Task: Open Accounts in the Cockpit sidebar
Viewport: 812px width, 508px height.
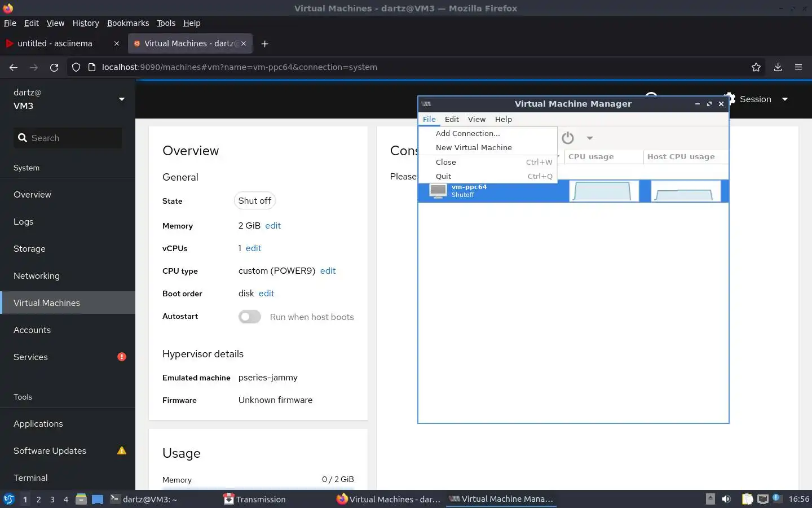Action: (x=68, y=330)
